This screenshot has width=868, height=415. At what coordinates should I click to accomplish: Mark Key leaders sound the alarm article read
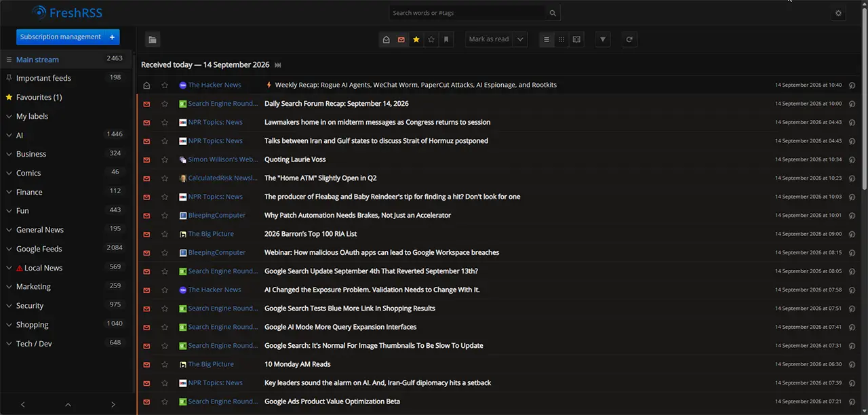tap(146, 383)
